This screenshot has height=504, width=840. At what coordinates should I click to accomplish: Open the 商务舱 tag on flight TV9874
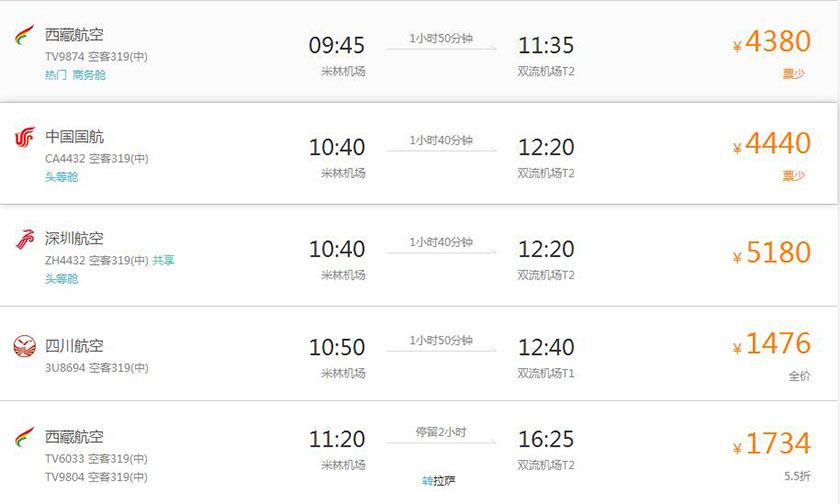click(89, 75)
